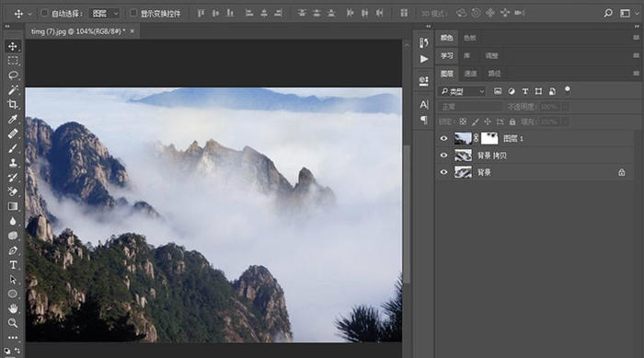Select the Clone Stamp tool

13,163
